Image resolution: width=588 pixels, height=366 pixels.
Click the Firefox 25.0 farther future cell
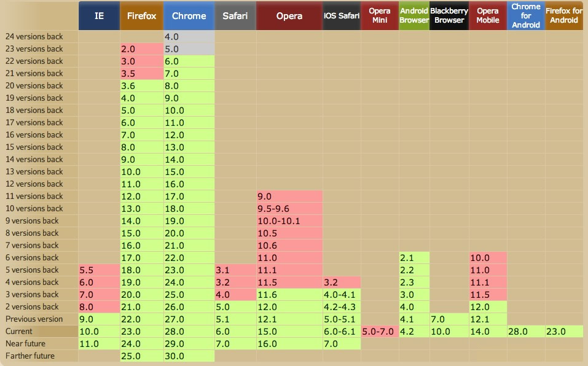click(141, 356)
